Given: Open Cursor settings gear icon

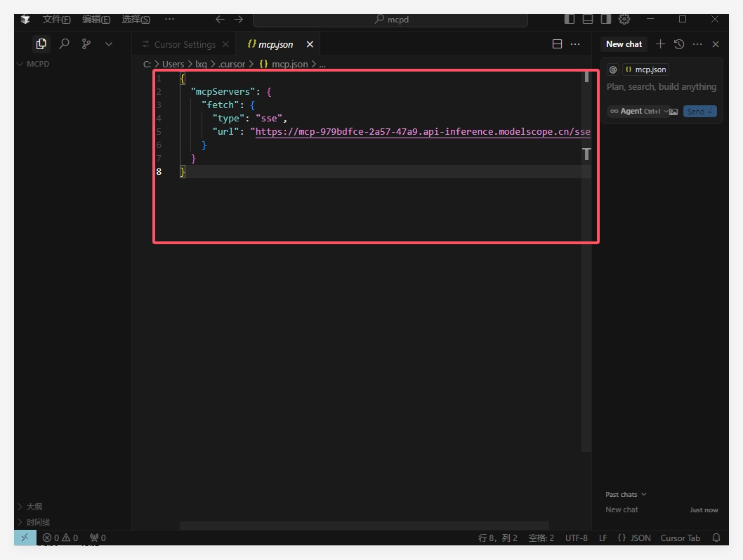Looking at the screenshot, I should [624, 19].
